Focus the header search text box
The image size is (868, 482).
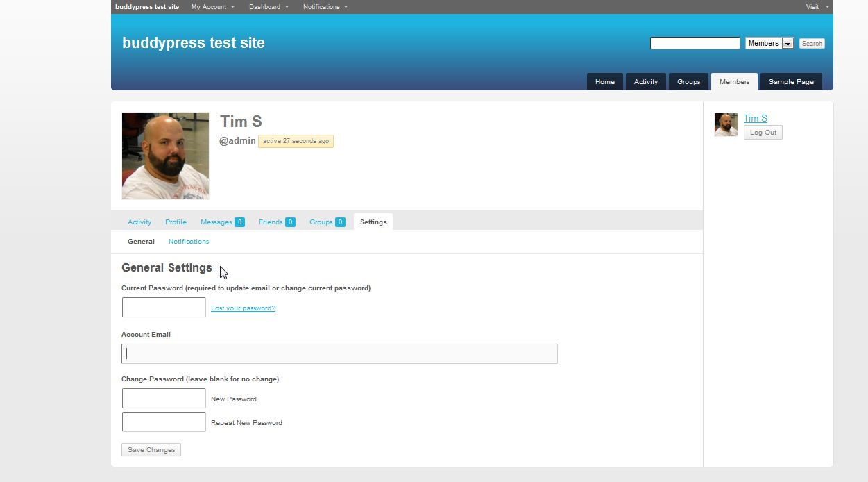(695, 43)
